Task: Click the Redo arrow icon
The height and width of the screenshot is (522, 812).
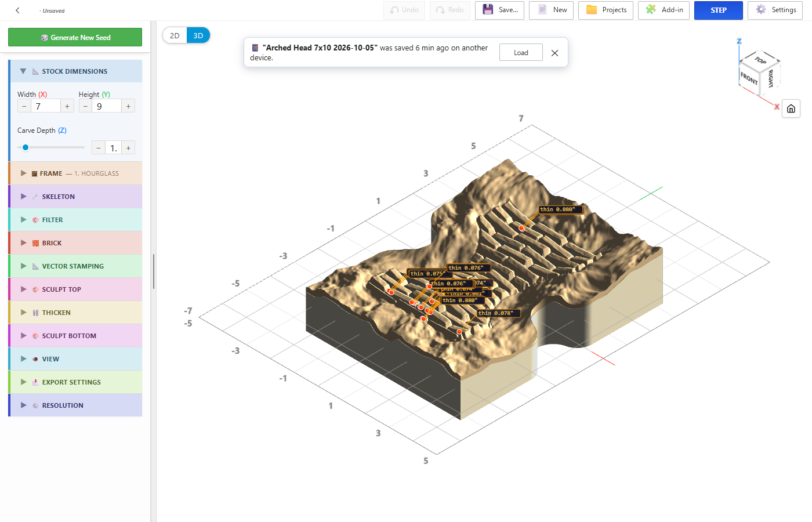Action: point(440,10)
